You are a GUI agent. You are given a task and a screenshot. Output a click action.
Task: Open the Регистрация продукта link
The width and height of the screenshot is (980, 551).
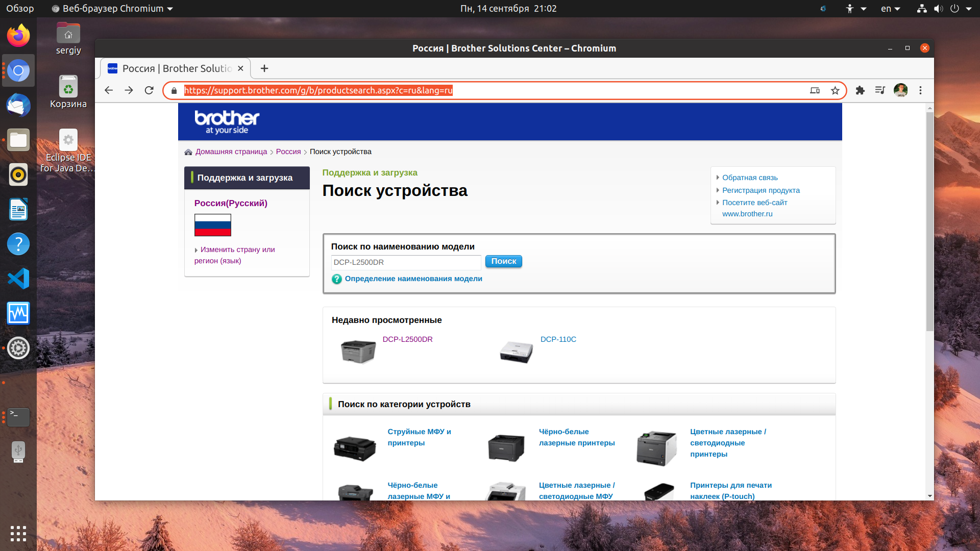761,190
